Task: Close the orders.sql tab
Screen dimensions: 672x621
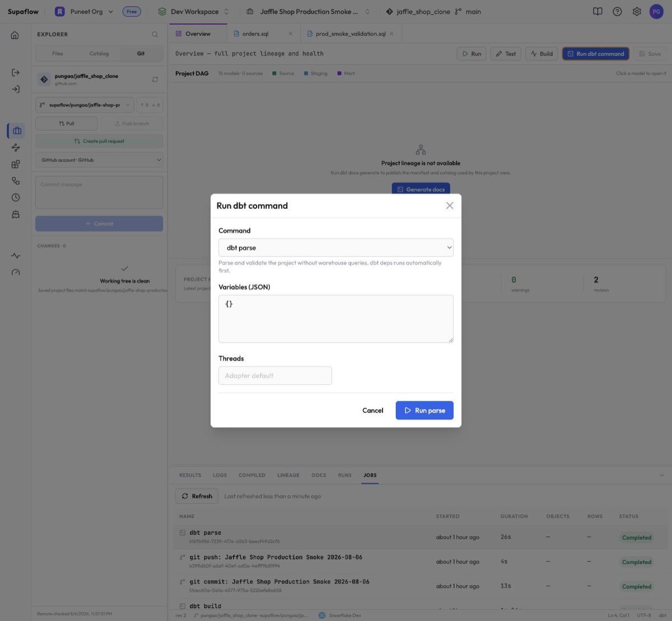Action: click(290, 34)
